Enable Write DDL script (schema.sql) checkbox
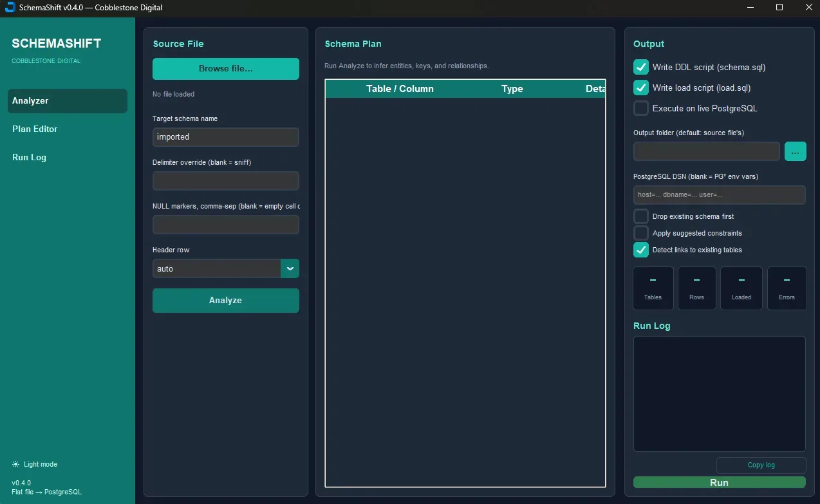 (641, 67)
